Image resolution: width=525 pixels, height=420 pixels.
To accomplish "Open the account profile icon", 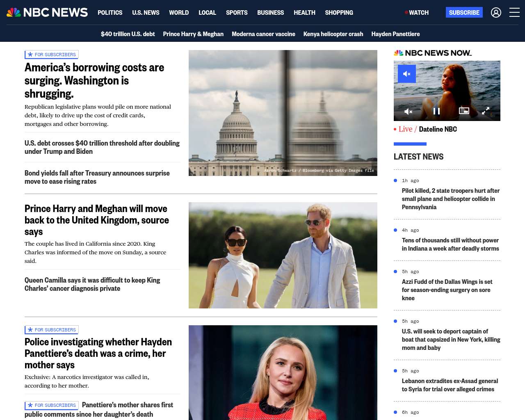I will point(496,13).
